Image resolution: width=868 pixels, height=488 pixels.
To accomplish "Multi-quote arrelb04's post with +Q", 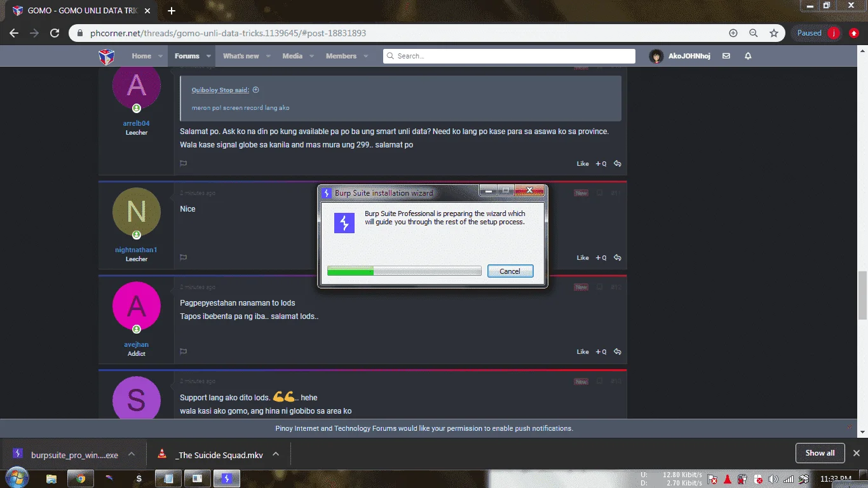I will (600, 164).
